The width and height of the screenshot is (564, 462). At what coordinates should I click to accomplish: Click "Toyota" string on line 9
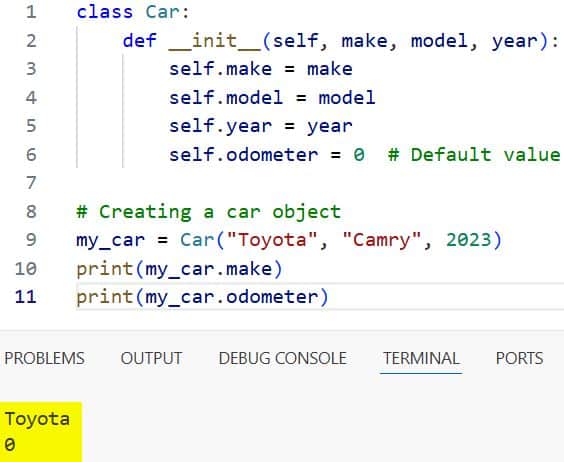[x=272, y=240]
